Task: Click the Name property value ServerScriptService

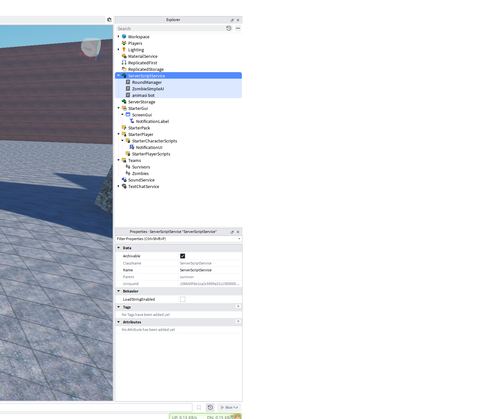Action: pos(196,270)
